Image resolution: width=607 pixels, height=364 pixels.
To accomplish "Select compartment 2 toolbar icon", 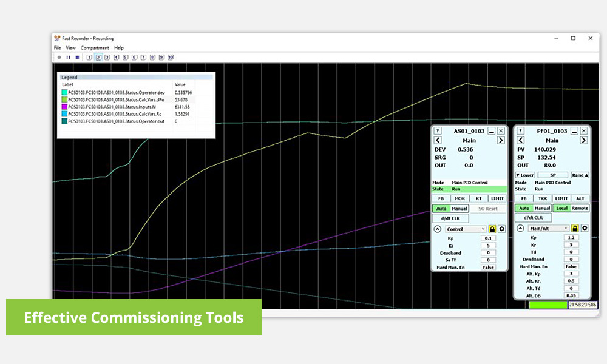I will pyautogui.click(x=98, y=57).
